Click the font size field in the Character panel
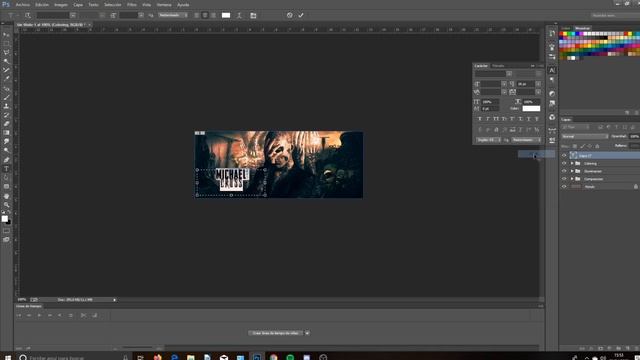 (491, 84)
